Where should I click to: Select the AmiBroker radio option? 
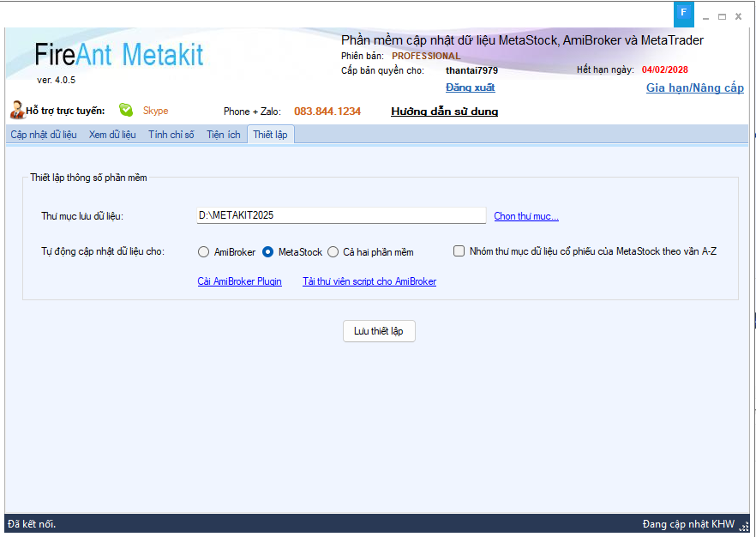pos(204,252)
